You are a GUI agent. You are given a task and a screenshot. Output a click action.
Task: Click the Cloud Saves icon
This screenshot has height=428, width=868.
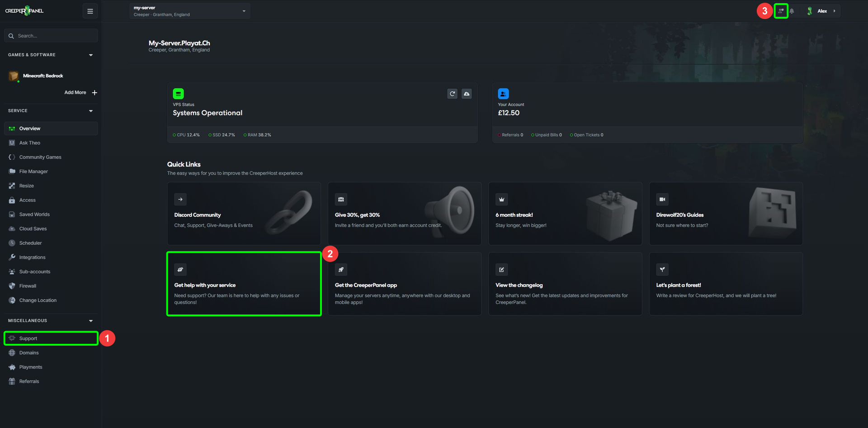click(x=12, y=229)
